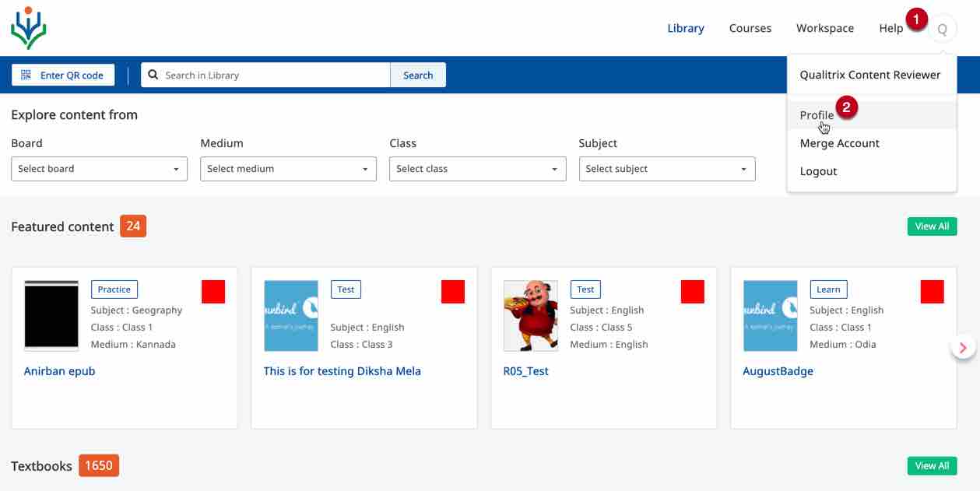Click View All for Featured content
The width and height of the screenshot is (980, 491).
coord(932,226)
